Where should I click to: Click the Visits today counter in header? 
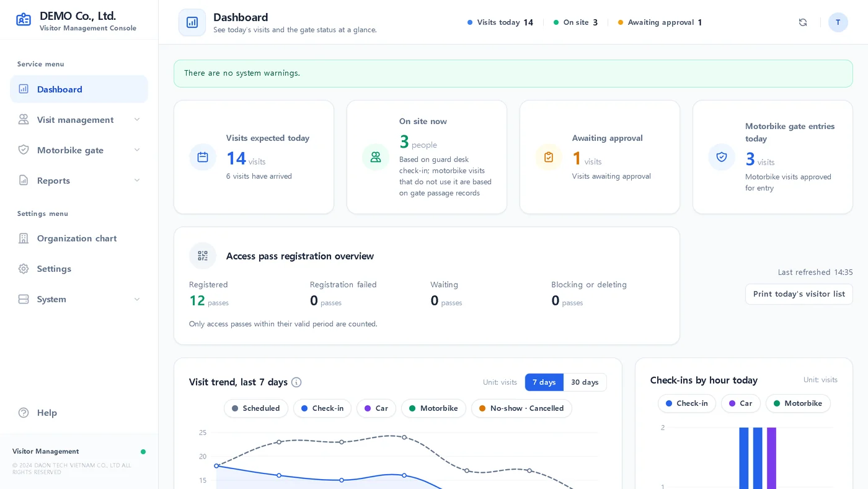tap(500, 22)
